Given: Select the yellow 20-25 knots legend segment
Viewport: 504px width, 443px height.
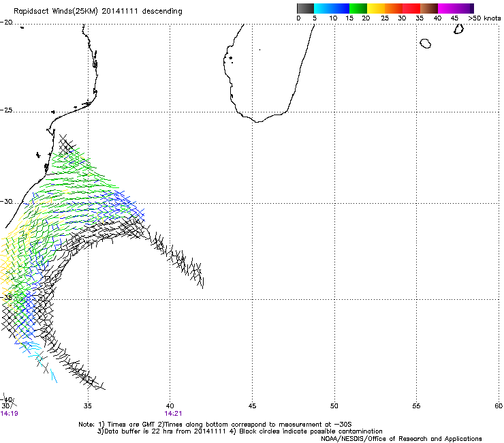Looking at the screenshot, I should (376, 8).
